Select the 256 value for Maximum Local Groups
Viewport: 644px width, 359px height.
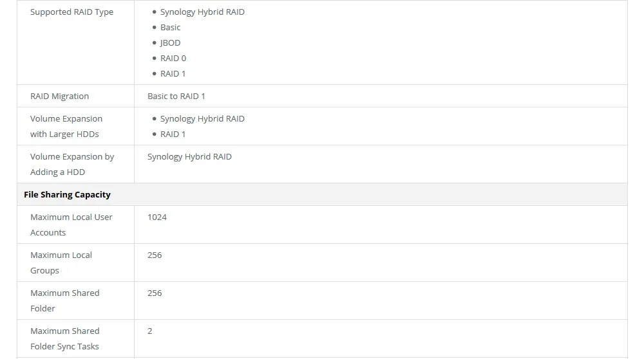pyautogui.click(x=155, y=255)
